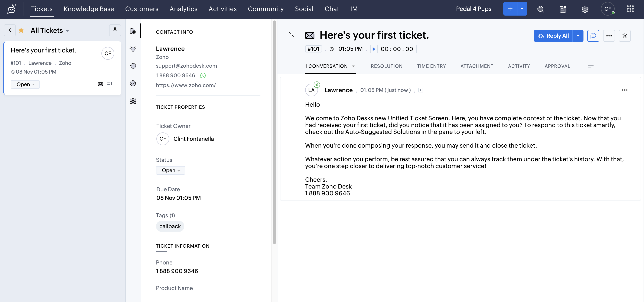644x302 pixels.
Task: Collapse the ticket detail view with the arrows icon
Action: pyautogui.click(x=291, y=35)
